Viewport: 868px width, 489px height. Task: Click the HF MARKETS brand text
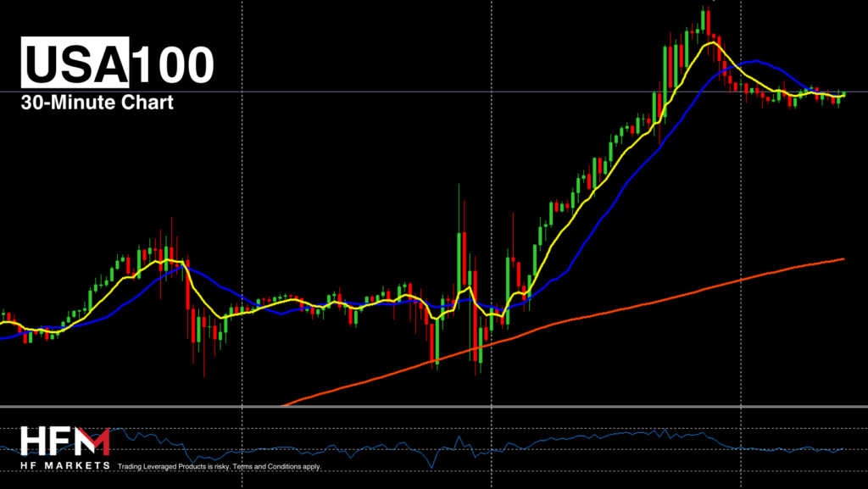(65, 466)
